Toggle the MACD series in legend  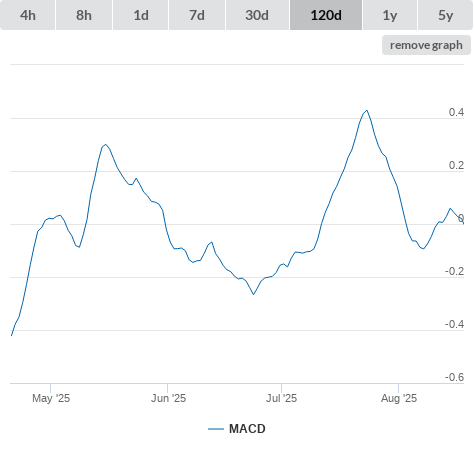[x=237, y=429]
